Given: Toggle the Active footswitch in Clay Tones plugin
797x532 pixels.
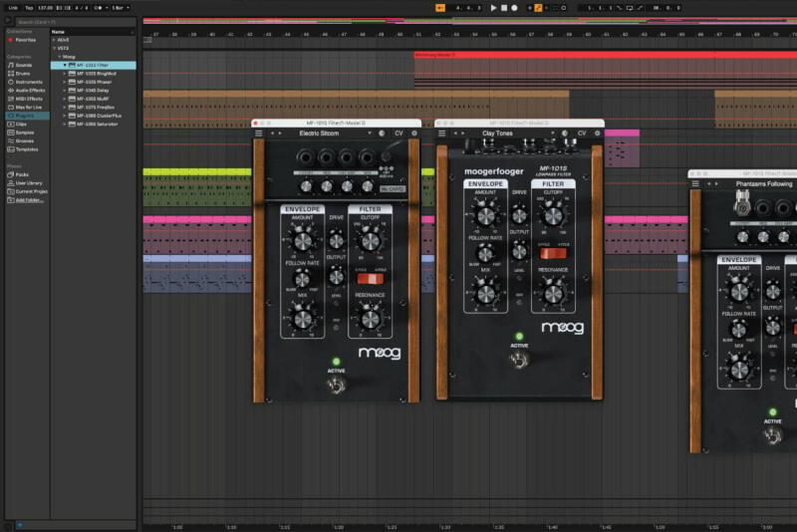Looking at the screenshot, I should pyautogui.click(x=519, y=360).
